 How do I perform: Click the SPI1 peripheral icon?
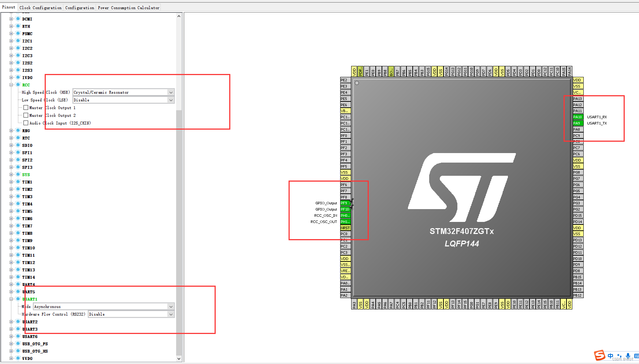[x=18, y=152]
